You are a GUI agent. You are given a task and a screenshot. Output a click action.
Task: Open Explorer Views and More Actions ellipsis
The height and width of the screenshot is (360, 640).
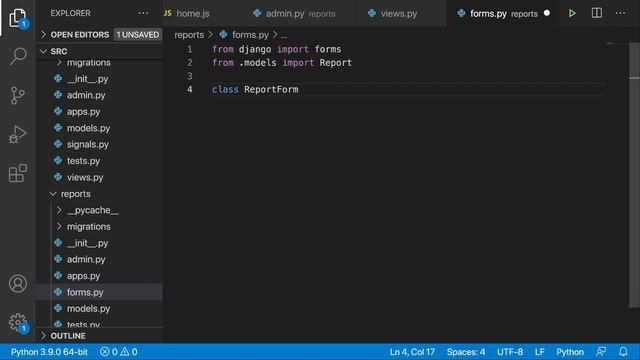click(x=143, y=13)
